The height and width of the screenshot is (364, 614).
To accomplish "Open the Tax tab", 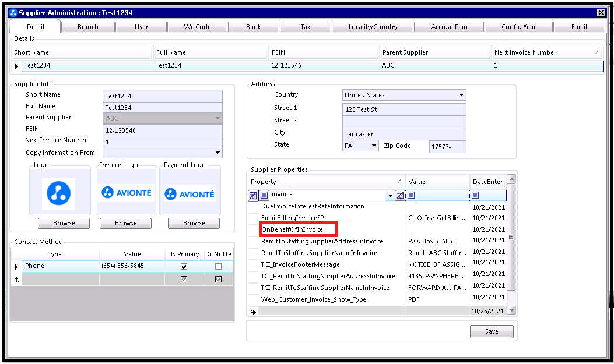I will [x=306, y=27].
